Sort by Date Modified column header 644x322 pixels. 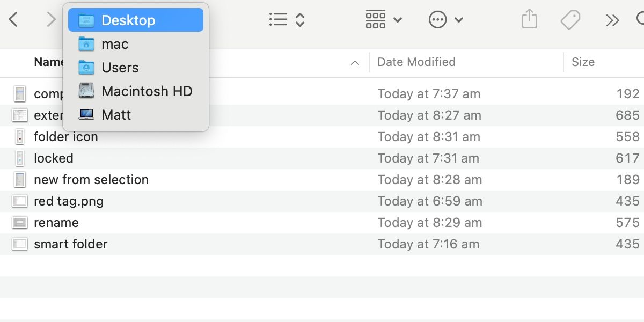(x=416, y=62)
